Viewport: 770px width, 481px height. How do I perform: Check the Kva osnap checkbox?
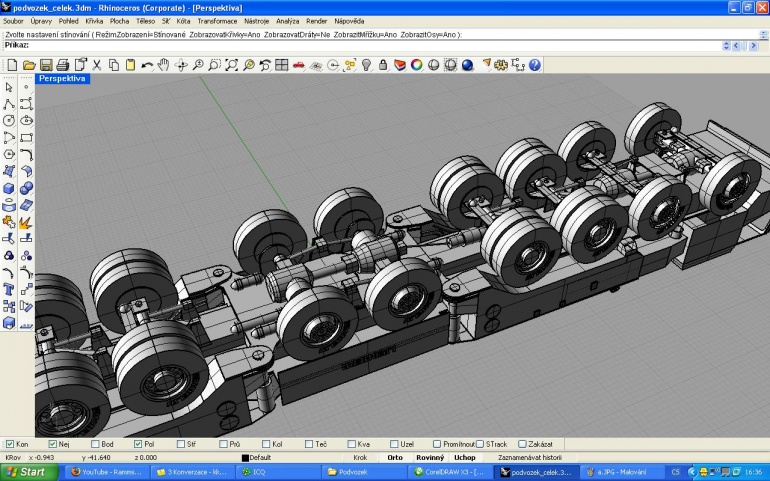pos(352,444)
